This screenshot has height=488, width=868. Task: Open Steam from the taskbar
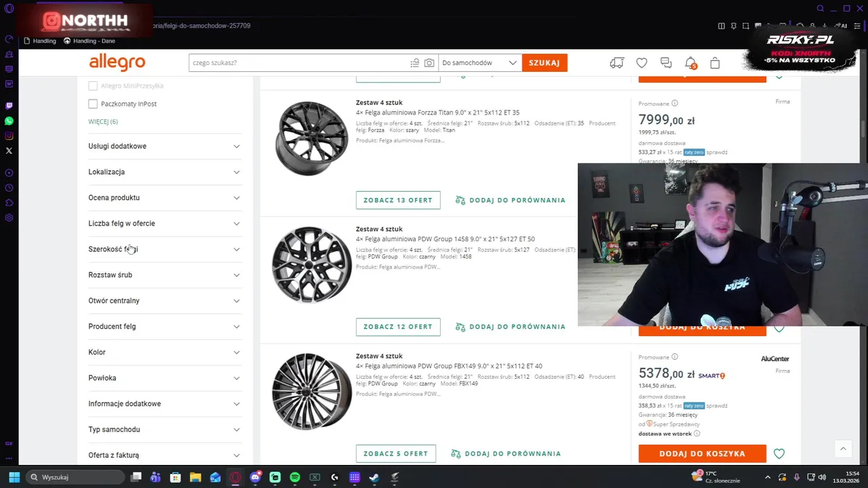(374, 477)
